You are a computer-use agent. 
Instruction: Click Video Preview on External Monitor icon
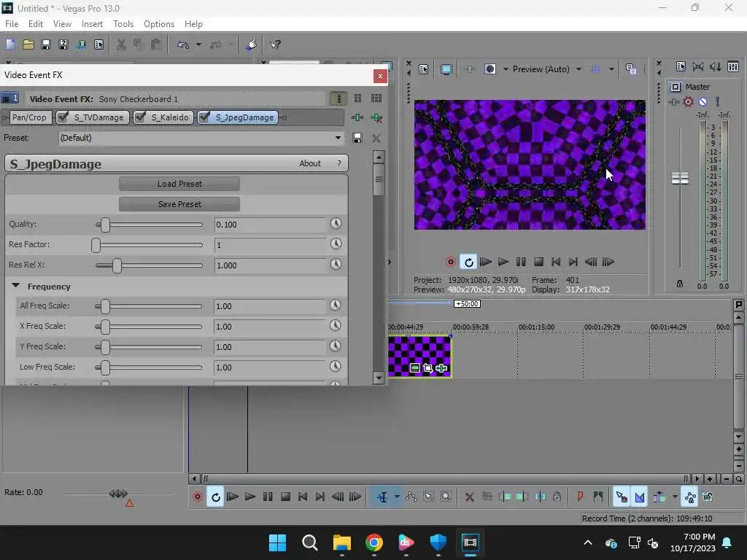(446, 69)
